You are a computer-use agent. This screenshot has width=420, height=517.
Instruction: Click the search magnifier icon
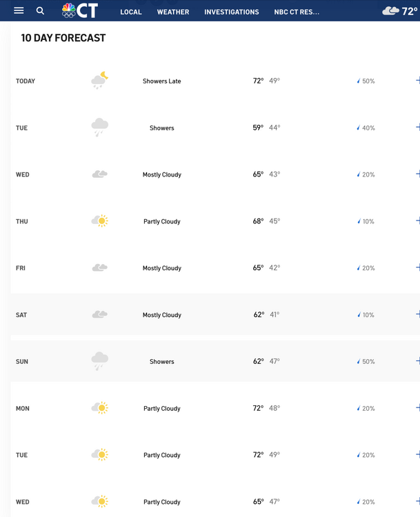(x=40, y=11)
